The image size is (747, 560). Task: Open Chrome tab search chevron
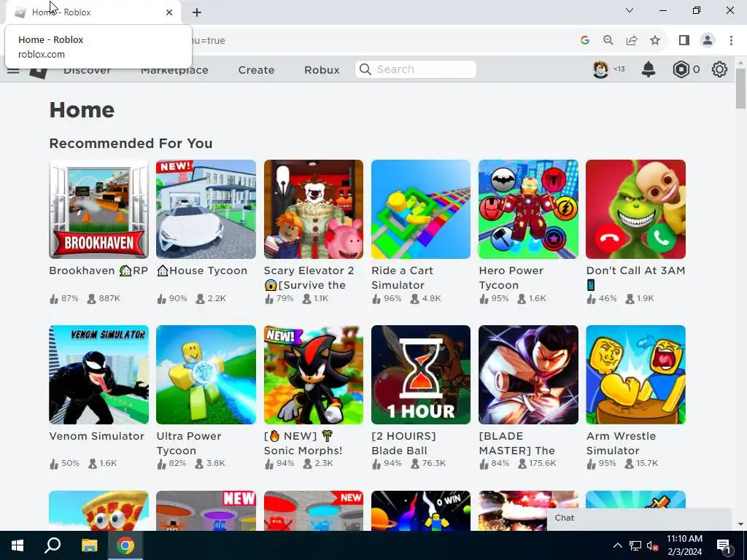click(x=630, y=10)
